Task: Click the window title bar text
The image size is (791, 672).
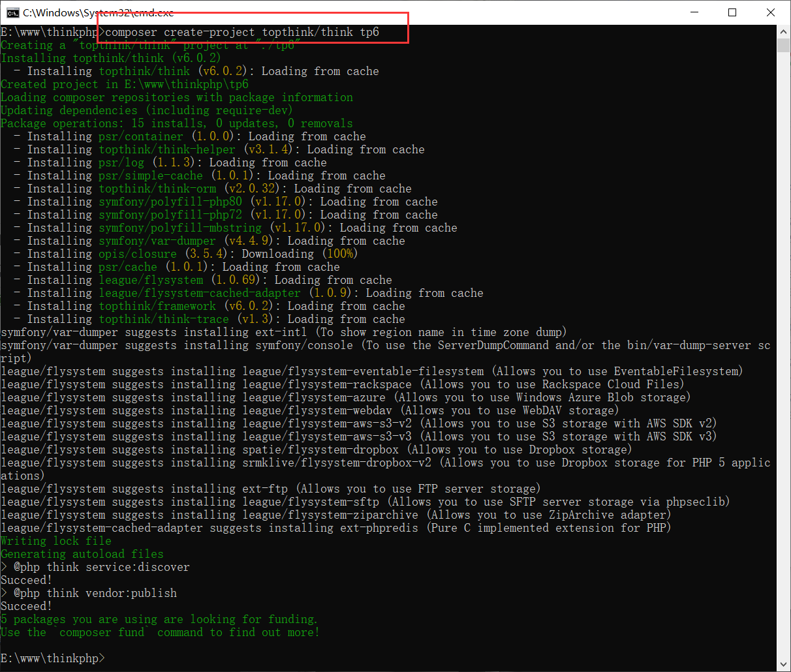Action: (98, 12)
